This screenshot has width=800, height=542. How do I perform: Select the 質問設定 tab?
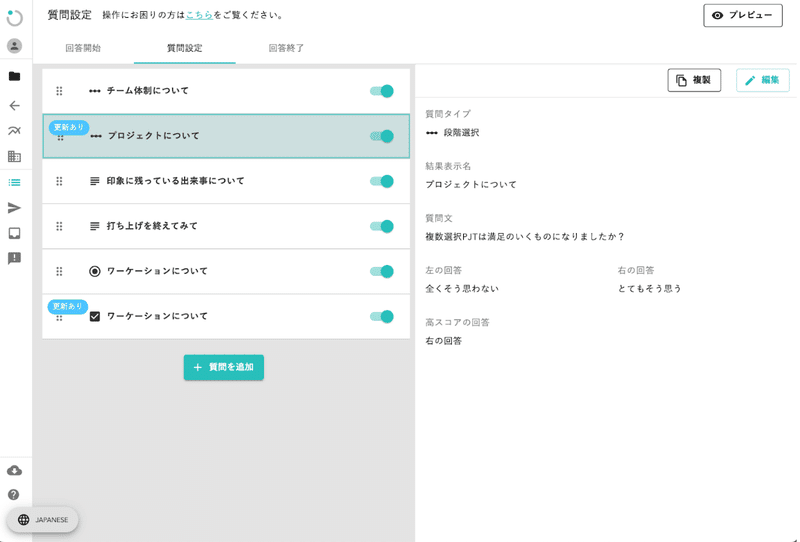tap(185, 48)
